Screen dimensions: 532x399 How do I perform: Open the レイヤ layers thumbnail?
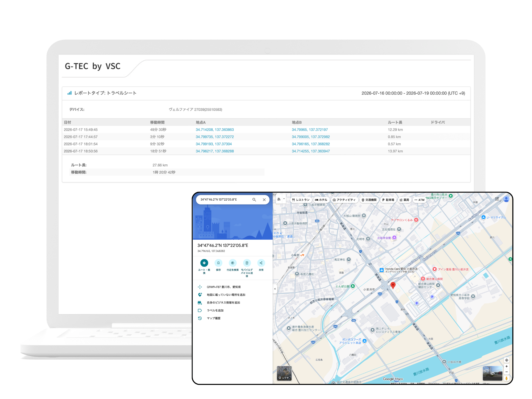coord(284,373)
